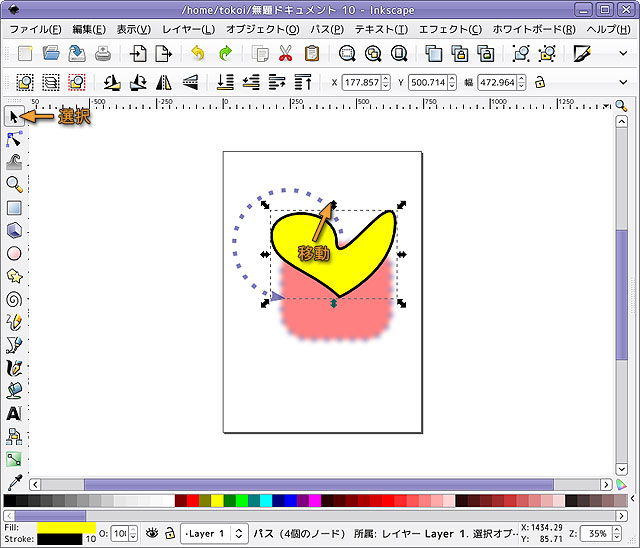
Task: Open the エフェクト(C) menu
Action: pos(449,29)
